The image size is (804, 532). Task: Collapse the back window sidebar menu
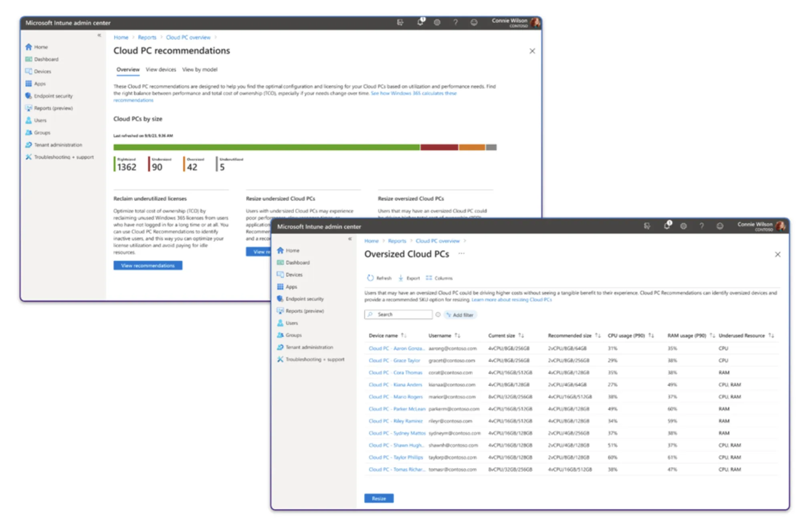pos(99,35)
